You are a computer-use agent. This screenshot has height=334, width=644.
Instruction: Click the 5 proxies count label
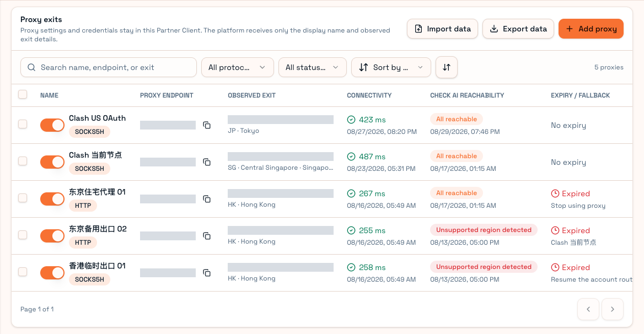609,67
